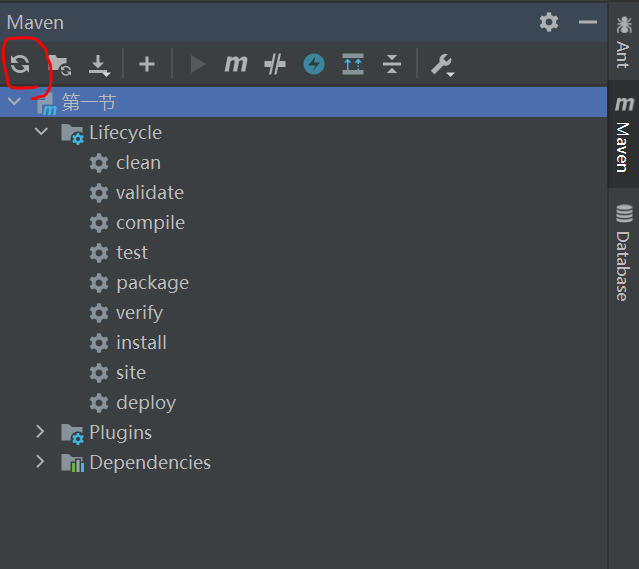Image resolution: width=639 pixels, height=569 pixels.
Task: Generate sources and update folders icon
Action: pos(59,65)
